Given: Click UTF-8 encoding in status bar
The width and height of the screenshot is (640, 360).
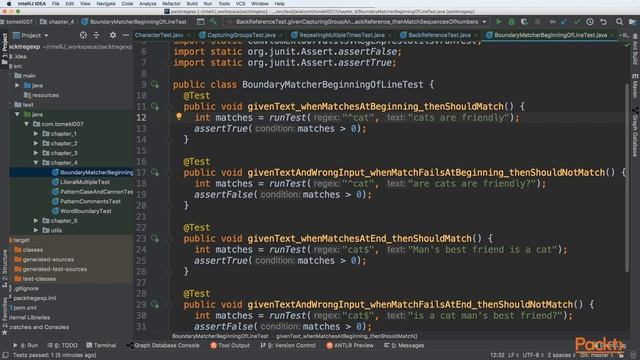Looking at the screenshot, I should click(x=533, y=355).
